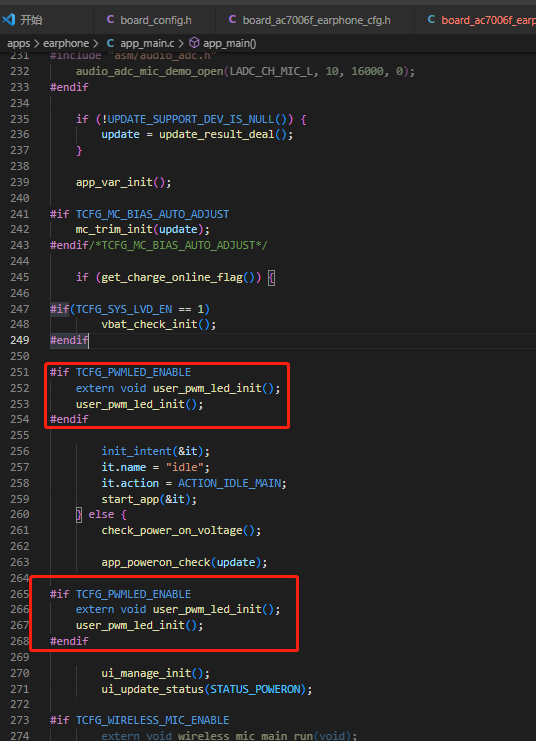The height and width of the screenshot is (741, 536).
Task: Open the app_main() symbol breadcrumb
Action: point(230,43)
